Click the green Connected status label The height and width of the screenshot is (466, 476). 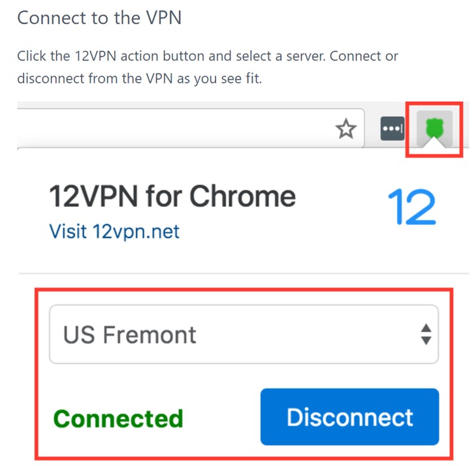(118, 418)
